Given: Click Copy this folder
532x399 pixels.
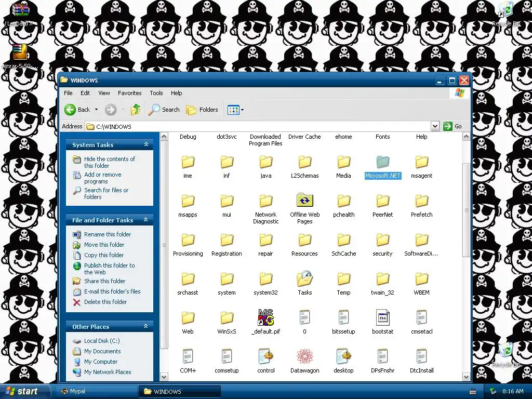Looking at the screenshot, I should coord(104,255).
